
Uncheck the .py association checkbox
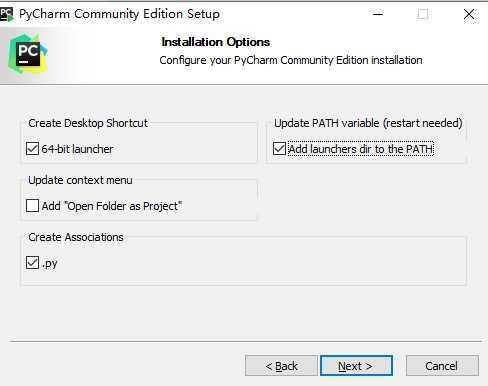32,263
